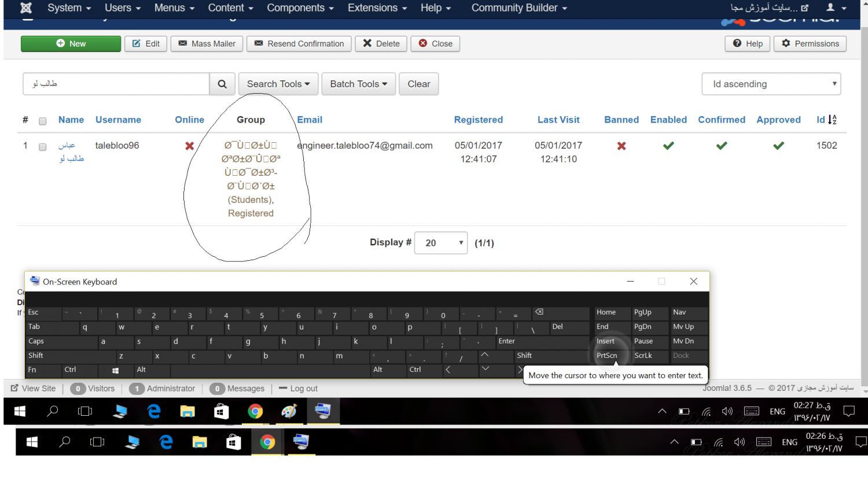Expand the Search Tools dropdown
The image size is (868, 488).
coord(278,84)
